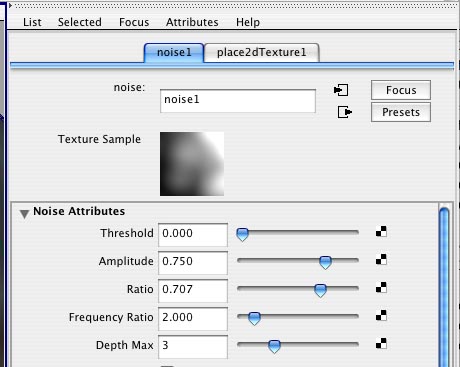Viewport: 460px width, 367px height.
Task: Click the Presets button
Action: (401, 112)
